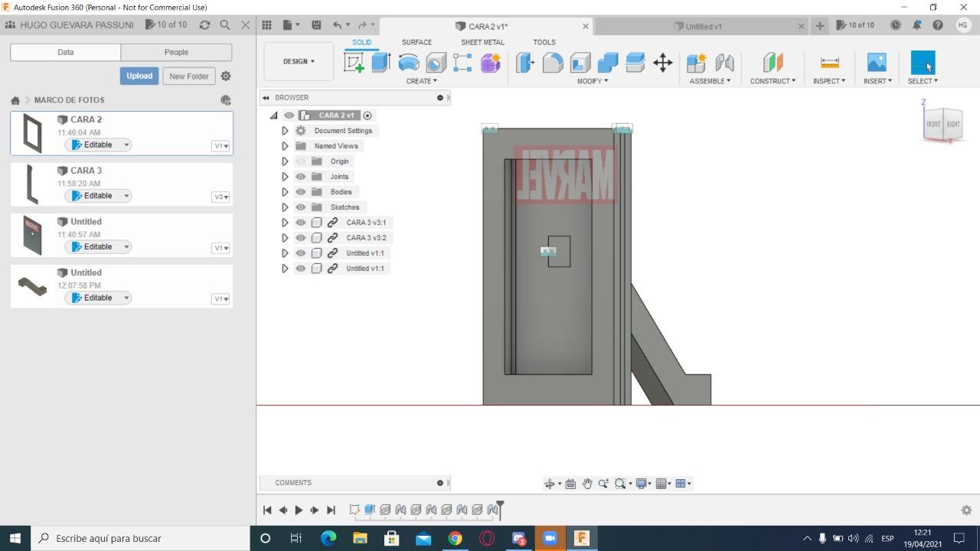The width and height of the screenshot is (980, 551).
Task: Switch to the TOOLS tab
Action: point(544,43)
